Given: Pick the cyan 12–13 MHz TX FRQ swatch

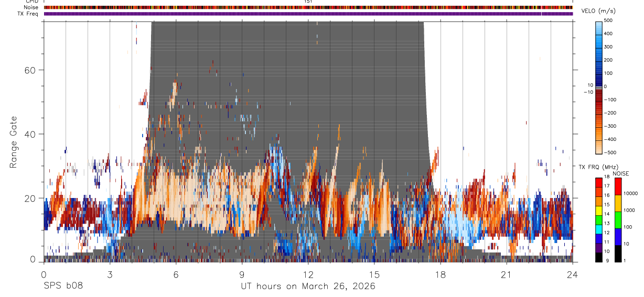Looking at the screenshot, I should [599, 229].
